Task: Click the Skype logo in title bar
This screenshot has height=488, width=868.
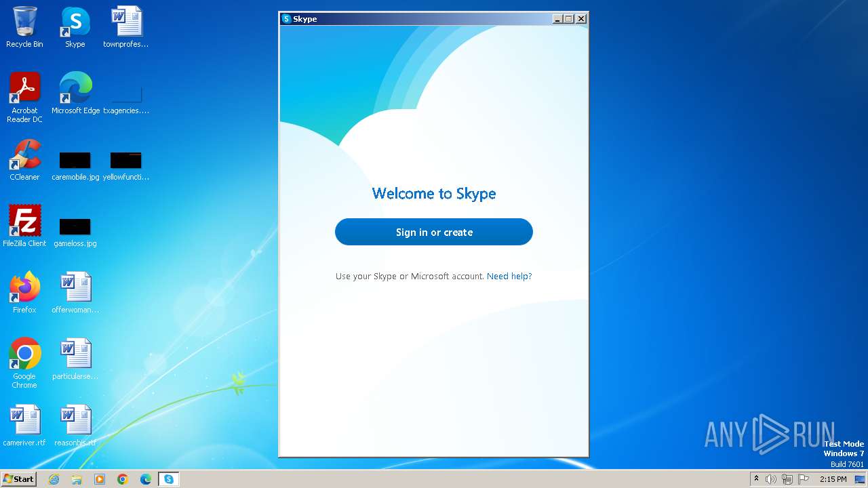Action: point(287,19)
